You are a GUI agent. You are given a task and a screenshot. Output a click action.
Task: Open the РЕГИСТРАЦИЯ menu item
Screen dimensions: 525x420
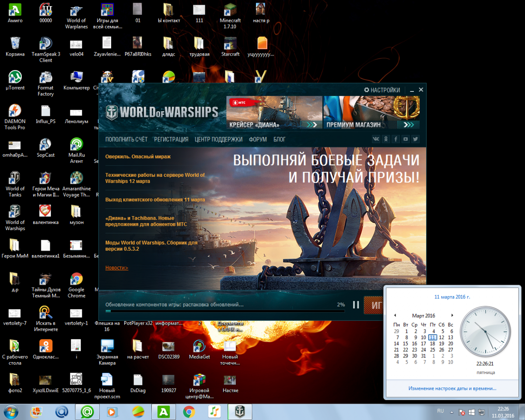click(x=171, y=140)
